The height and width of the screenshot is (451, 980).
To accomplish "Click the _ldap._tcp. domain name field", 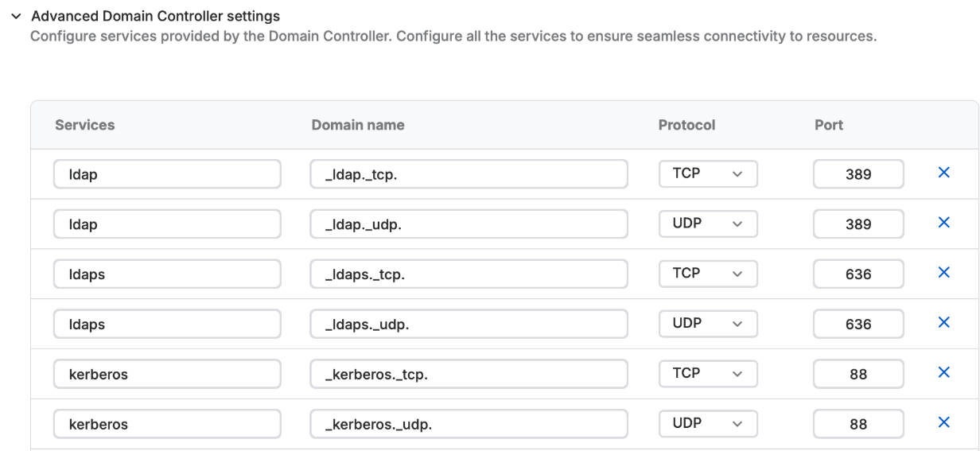I will 469,174.
